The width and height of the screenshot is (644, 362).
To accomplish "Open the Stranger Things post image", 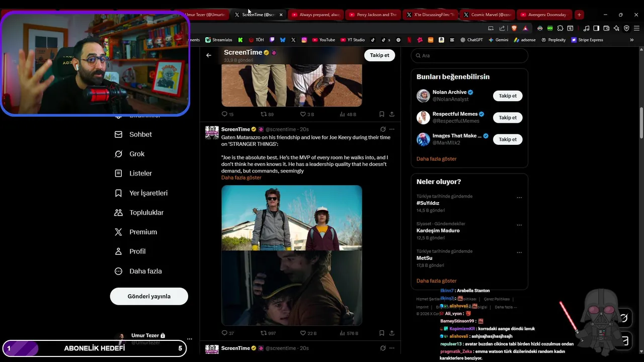I will pyautogui.click(x=292, y=255).
